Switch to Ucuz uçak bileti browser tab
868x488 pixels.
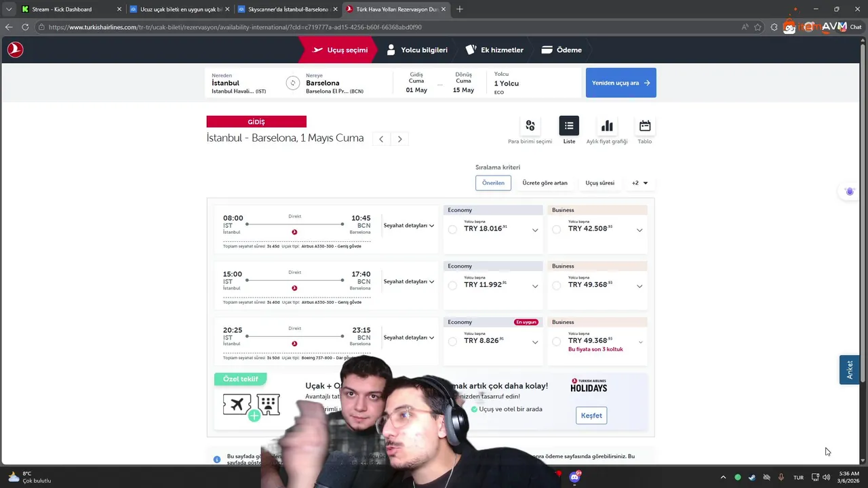pos(180,9)
